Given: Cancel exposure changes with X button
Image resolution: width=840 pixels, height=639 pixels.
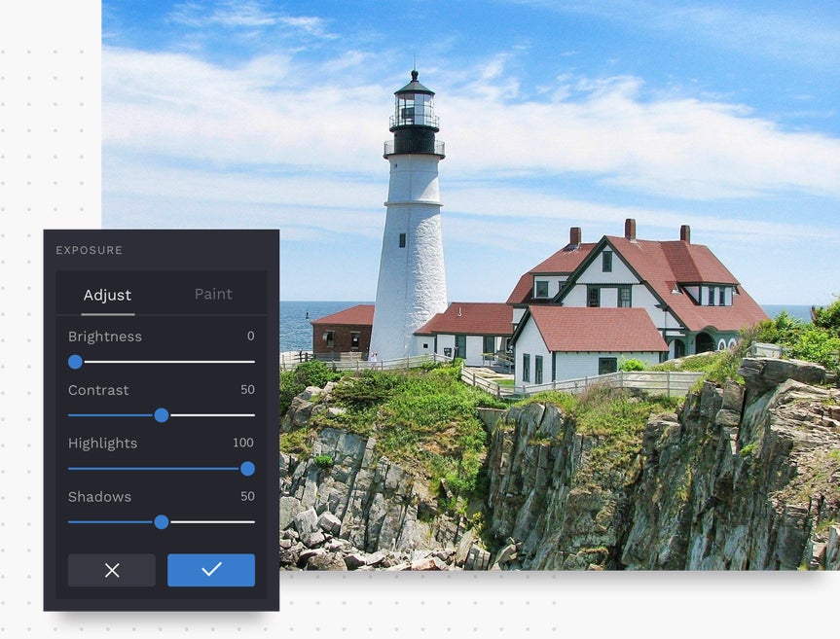Looking at the screenshot, I should 112,570.
